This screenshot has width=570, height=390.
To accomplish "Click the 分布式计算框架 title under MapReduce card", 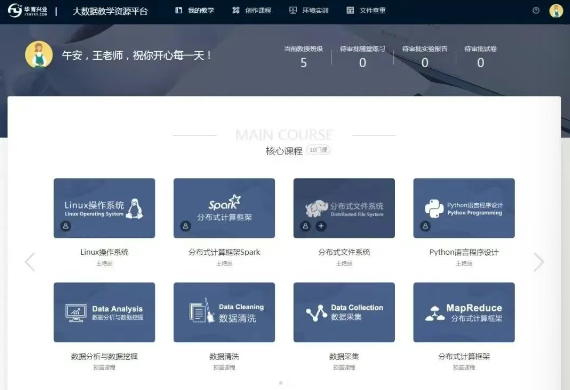I will (x=464, y=356).
